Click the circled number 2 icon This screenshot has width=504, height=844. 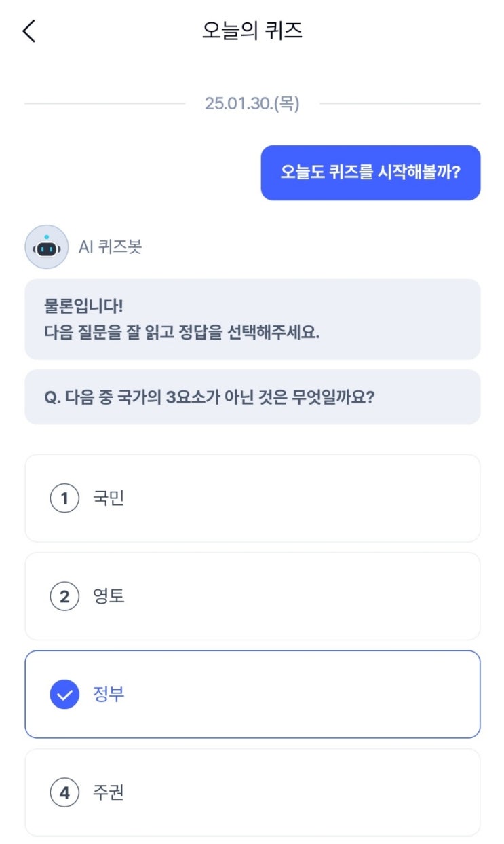(64, 597)
